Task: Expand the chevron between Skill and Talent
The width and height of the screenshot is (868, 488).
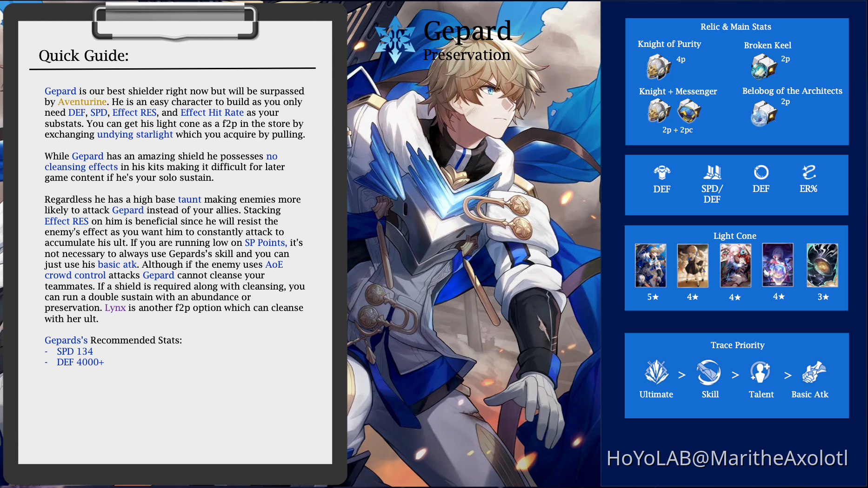Action: (735, 375)
